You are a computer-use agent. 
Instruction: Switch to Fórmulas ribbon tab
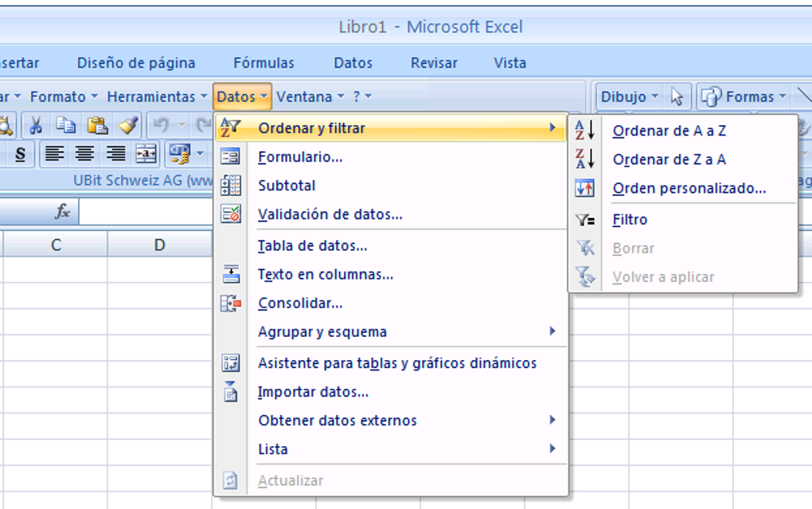[x=264, y=63]
